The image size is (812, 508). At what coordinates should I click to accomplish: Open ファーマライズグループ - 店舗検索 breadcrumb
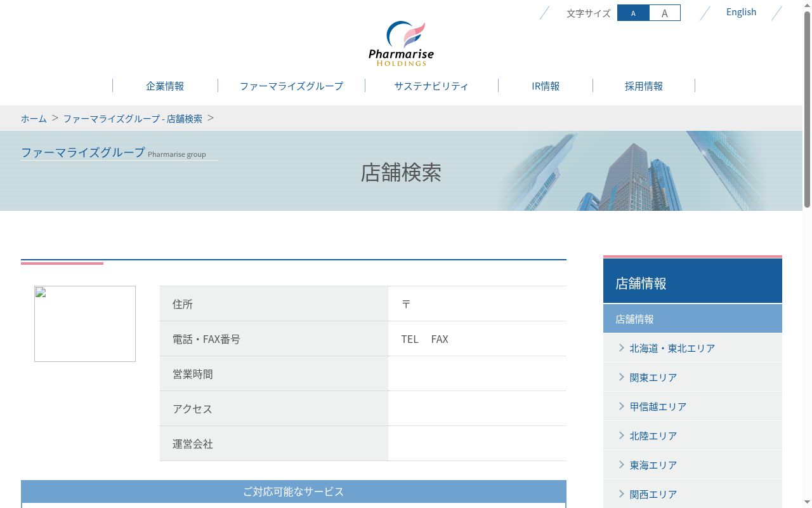click(x=133, y=119)
